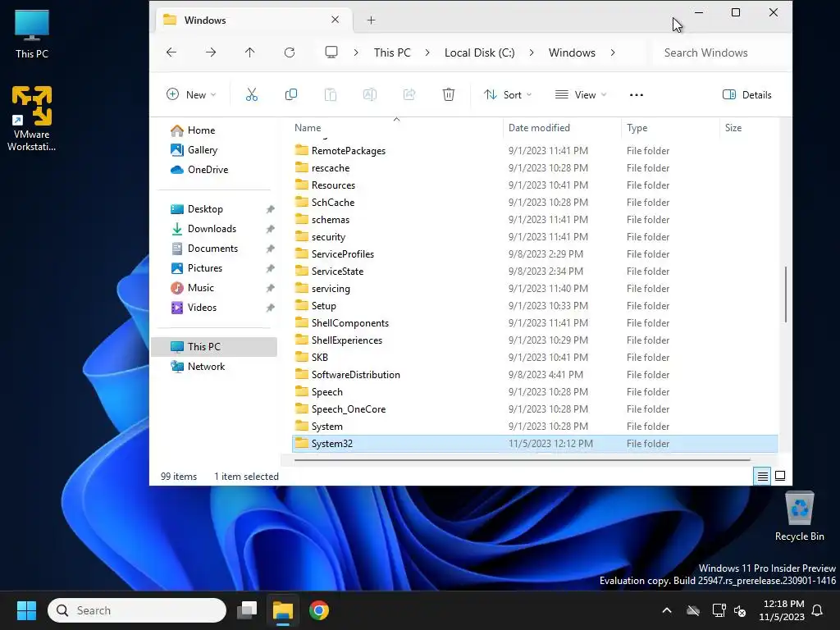Open Gallery in navigation pane
Viewport: 840px width, 630px height.
point(214,150)
